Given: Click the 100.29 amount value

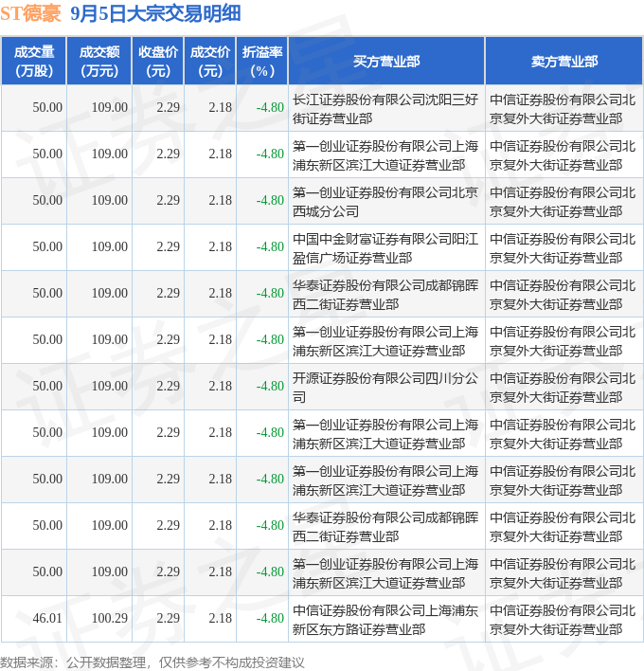Looking at the screenshot, I should tap(110, 618).
